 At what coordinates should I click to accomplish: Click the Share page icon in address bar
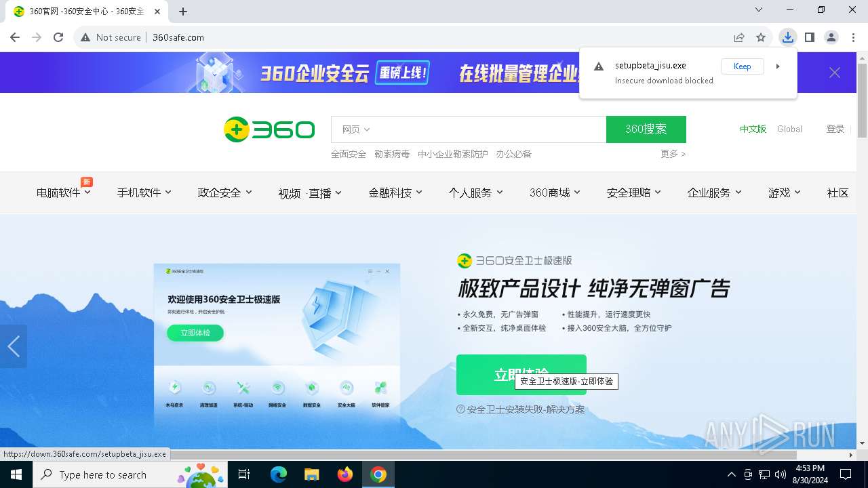pos(739,37)
